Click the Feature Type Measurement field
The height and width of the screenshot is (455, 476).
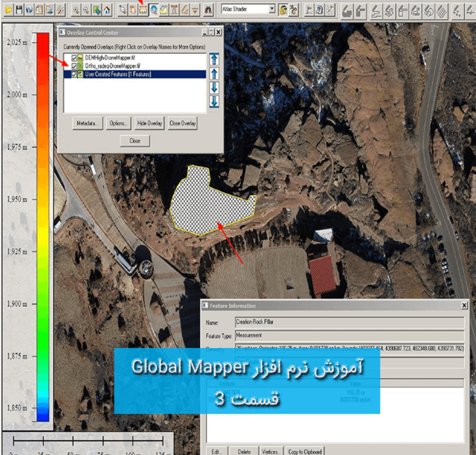pos(349,335)
